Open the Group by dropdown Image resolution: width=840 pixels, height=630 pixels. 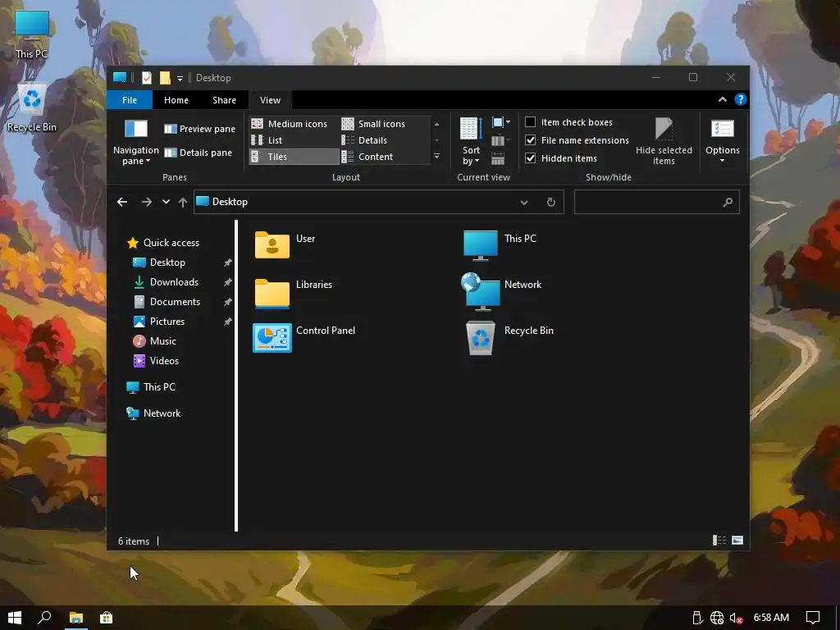pos(501,123)
